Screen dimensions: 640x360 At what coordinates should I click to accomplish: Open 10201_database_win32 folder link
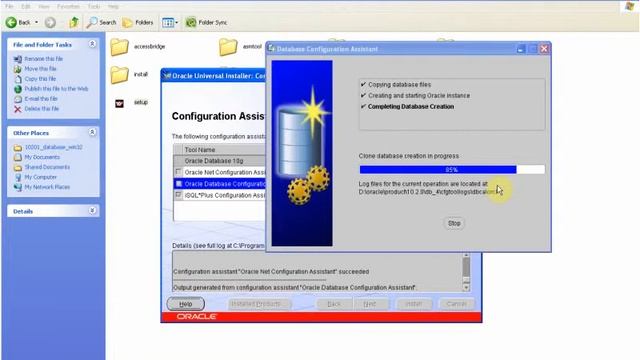pyautogui.click(x=53, y=147)
